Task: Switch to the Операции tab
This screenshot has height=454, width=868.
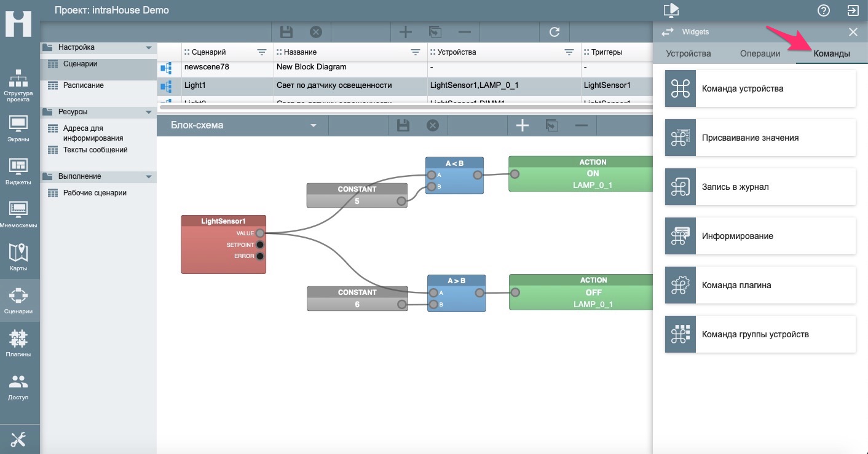Action: [760, 53]
